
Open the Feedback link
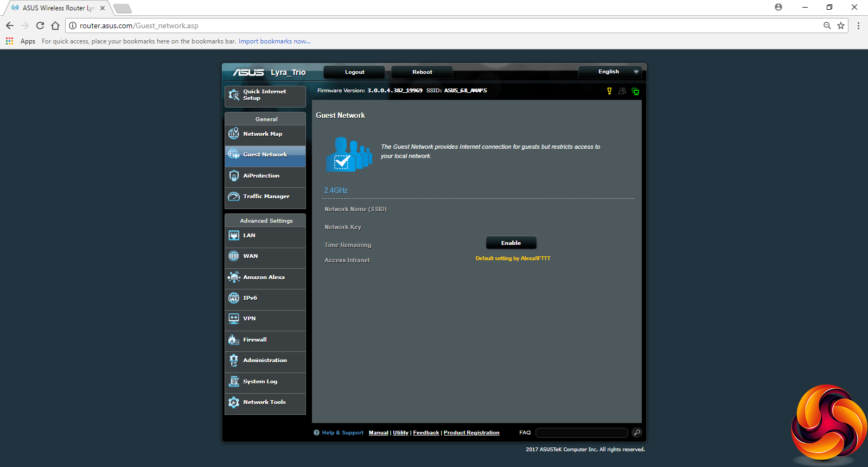pyautogui.click(x=426, y=433)
